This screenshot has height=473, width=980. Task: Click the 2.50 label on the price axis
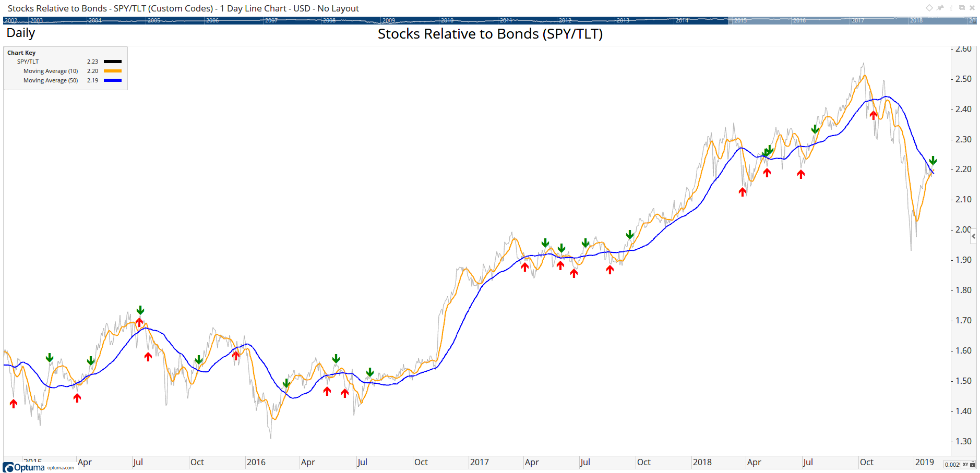tap(963, 79)
